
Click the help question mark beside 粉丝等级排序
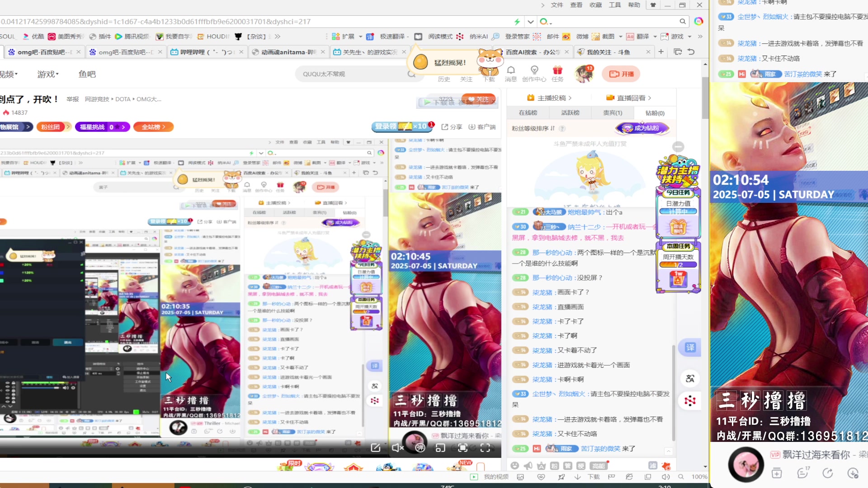coord(562,128)
